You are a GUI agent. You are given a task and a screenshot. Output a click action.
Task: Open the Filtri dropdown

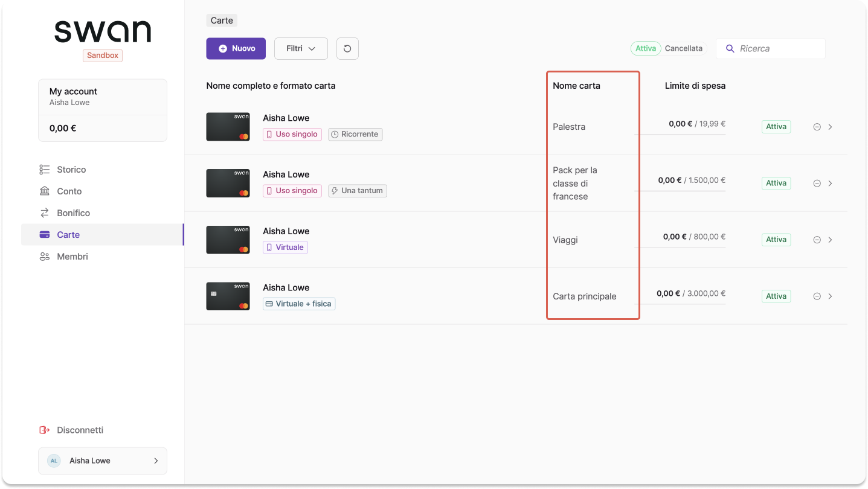pos(301,49)
